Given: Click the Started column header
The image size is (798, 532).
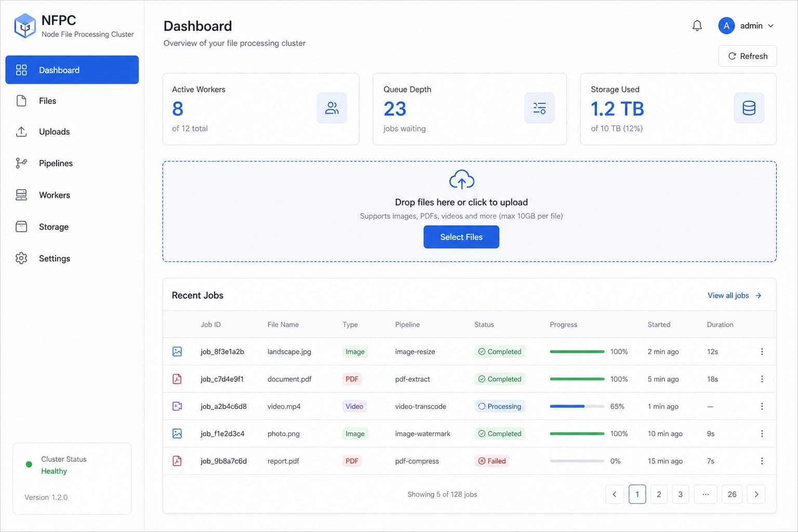Looking at the screenshot, I should [x=659, y=325].
